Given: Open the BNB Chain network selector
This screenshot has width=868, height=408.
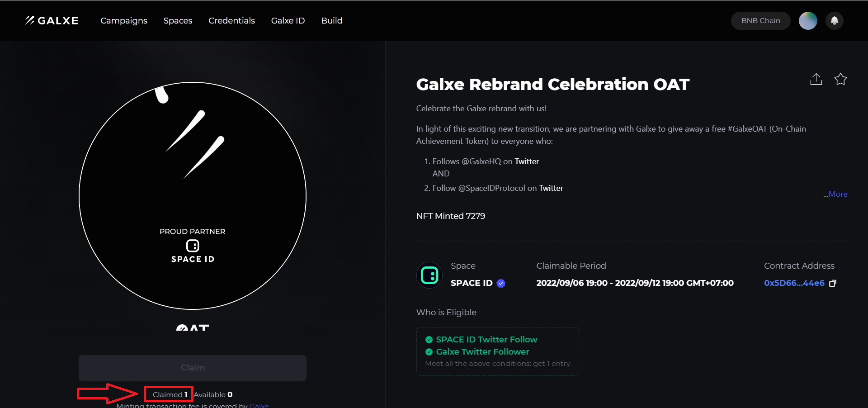Looking at the screenshot, I should (x=760, y=21).
